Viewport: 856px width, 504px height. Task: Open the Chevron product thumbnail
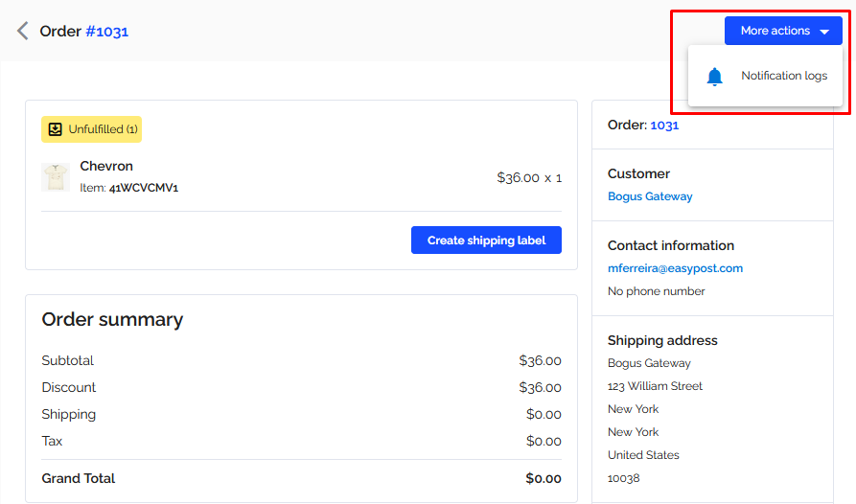(x=56, y=176)
